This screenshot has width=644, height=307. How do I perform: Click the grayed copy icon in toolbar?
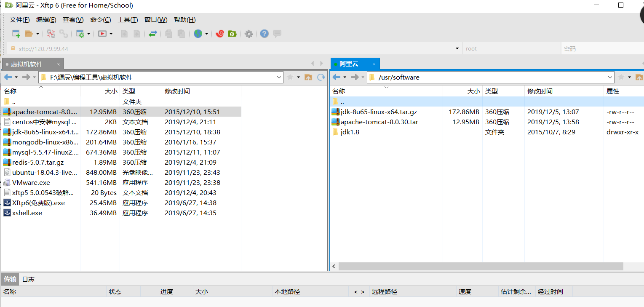click(x=168, y=34)
